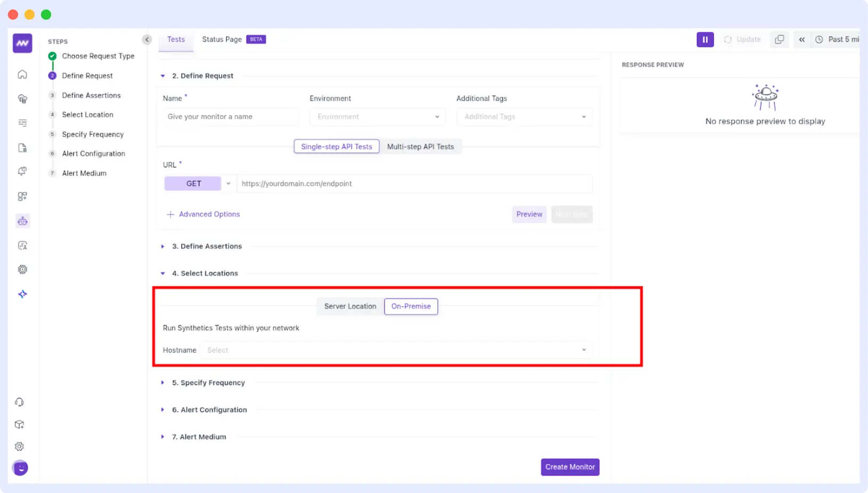Image resolution: width=868 pixels, height=493 pixels.
Task: Click the copy/duplicate icon in top toolbar
Action: pyautogui.click(x=779, y=39)
